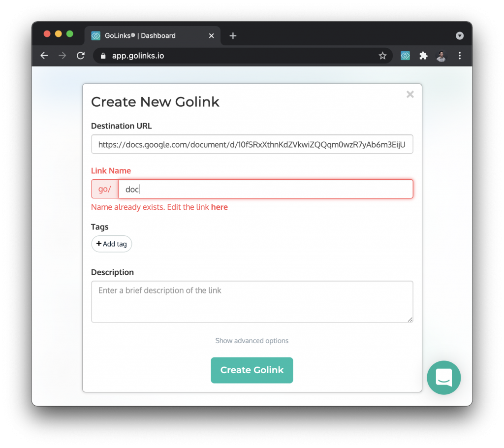Open the browser profile avatar
This screenshot has width=504, height=448.
[x=441, y=56]
